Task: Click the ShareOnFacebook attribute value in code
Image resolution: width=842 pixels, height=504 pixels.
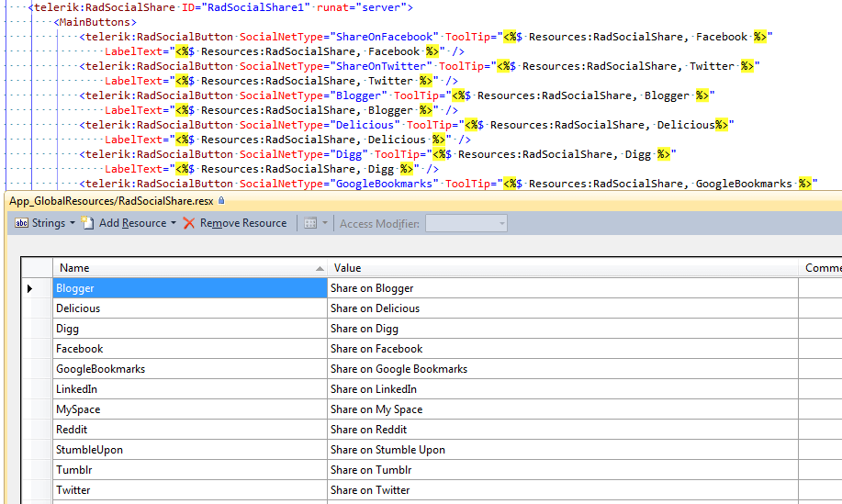Action: (385, 37)
